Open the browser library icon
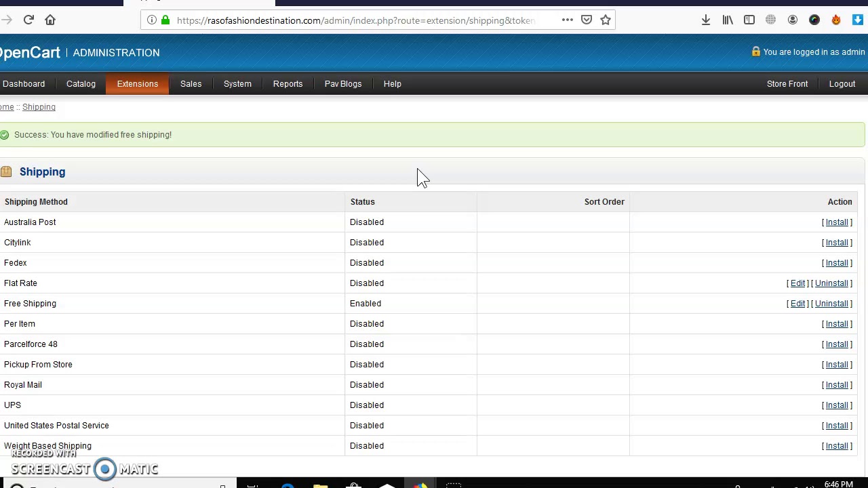 (x=728, y=20)
